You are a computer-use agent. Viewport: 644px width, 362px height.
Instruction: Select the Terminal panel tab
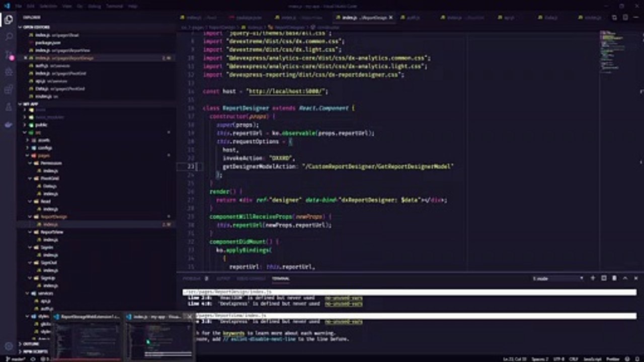[281, 279]
